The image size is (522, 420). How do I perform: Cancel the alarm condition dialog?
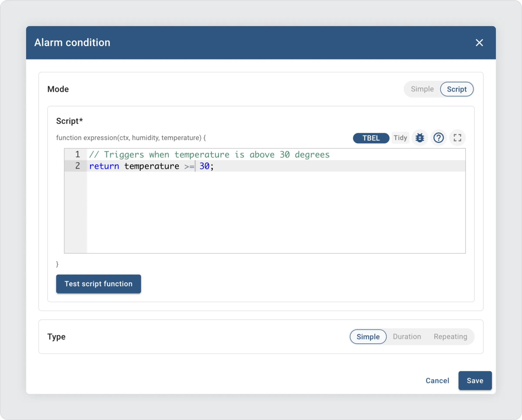437,381
